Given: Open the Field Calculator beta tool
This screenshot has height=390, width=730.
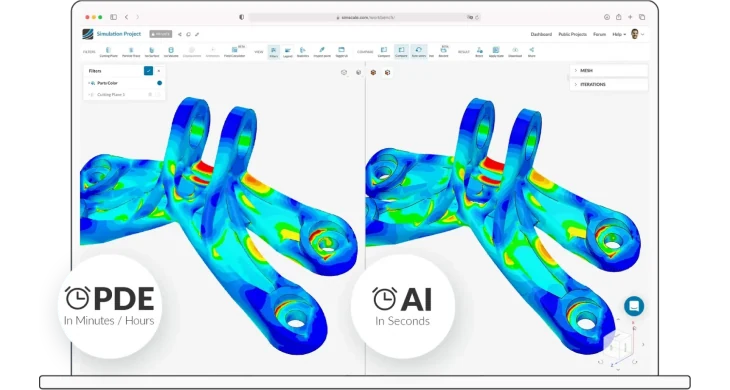Looking at the screenshot, I should [234, 52].
